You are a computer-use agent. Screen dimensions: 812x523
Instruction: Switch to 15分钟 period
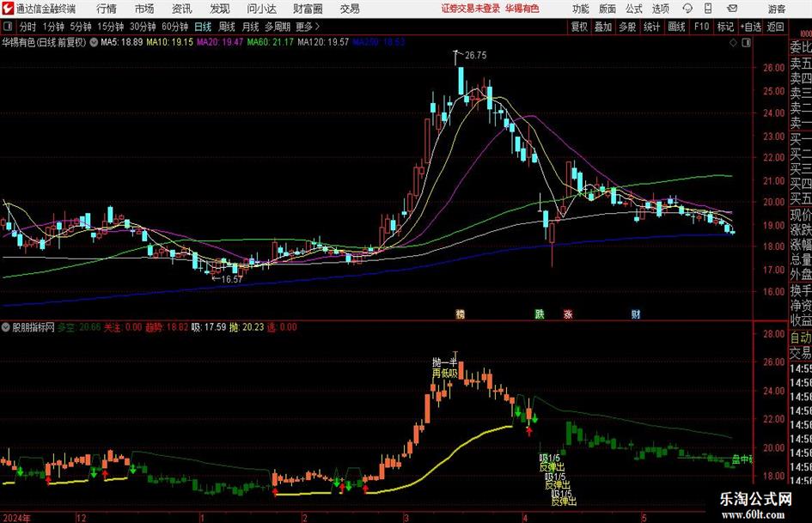pos(110,27)
